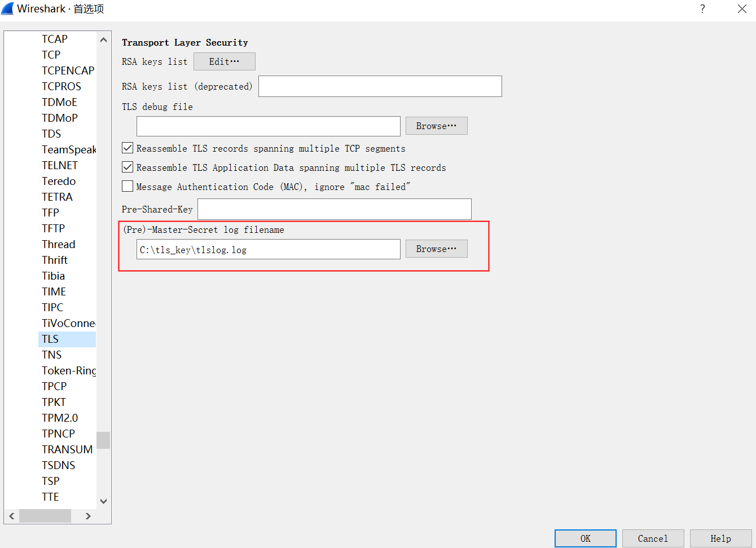Click the Wireshark shark fin title icon
Viewport: 756px width, 548px height.
[7, 8]
